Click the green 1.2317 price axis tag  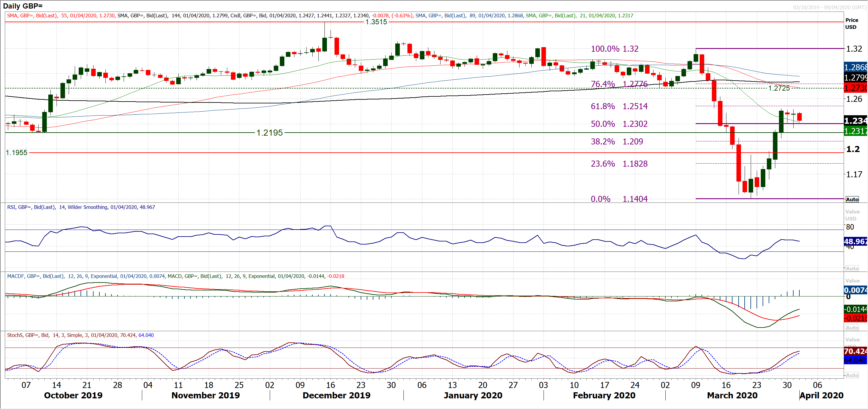pos(856,131)
